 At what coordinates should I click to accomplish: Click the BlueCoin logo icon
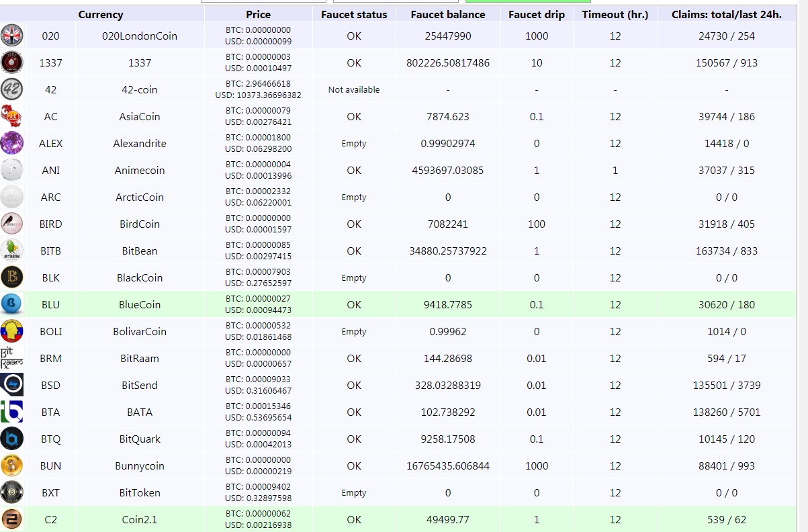pos(12,304)
